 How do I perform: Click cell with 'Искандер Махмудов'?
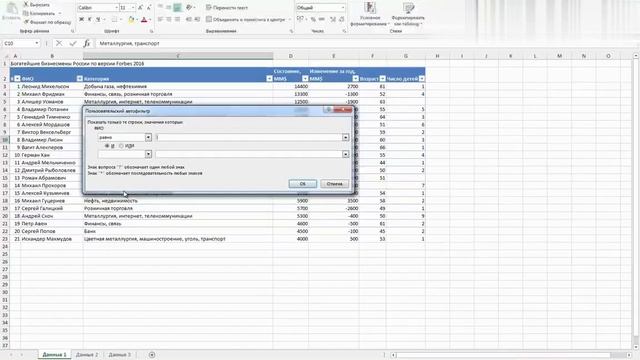(x=52, y=239)
